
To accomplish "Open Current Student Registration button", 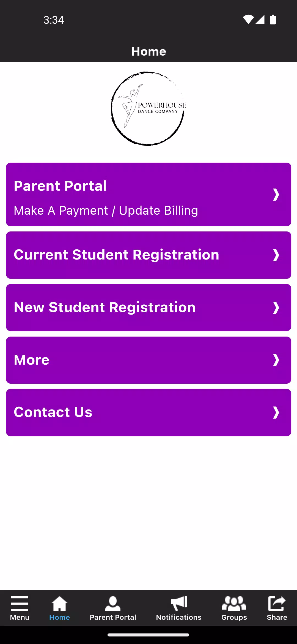I will (x=117, y=255).
